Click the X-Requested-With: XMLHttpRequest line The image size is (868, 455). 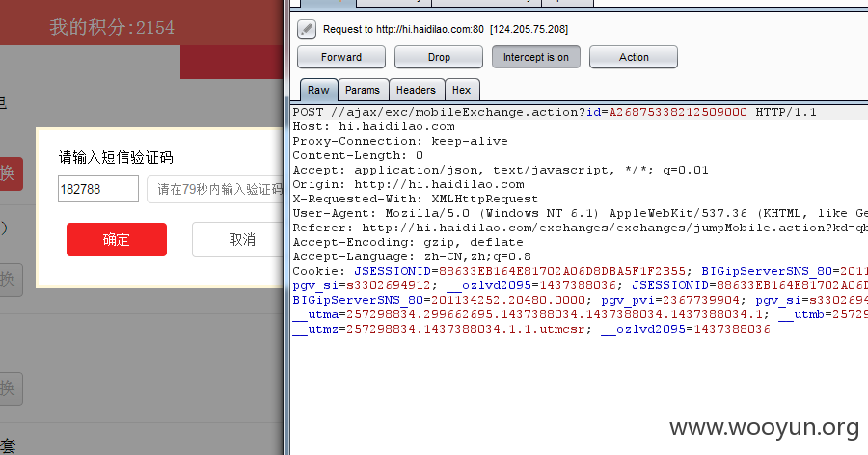point(415,199)
